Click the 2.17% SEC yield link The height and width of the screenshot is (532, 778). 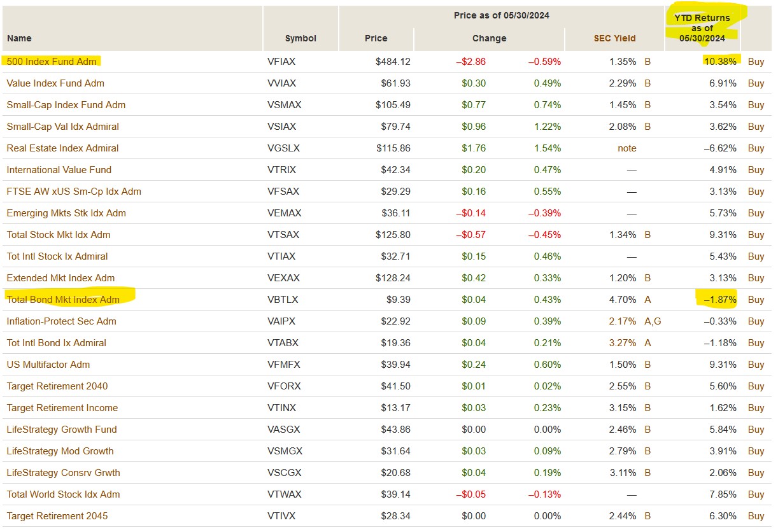click(x=622, y=321)
